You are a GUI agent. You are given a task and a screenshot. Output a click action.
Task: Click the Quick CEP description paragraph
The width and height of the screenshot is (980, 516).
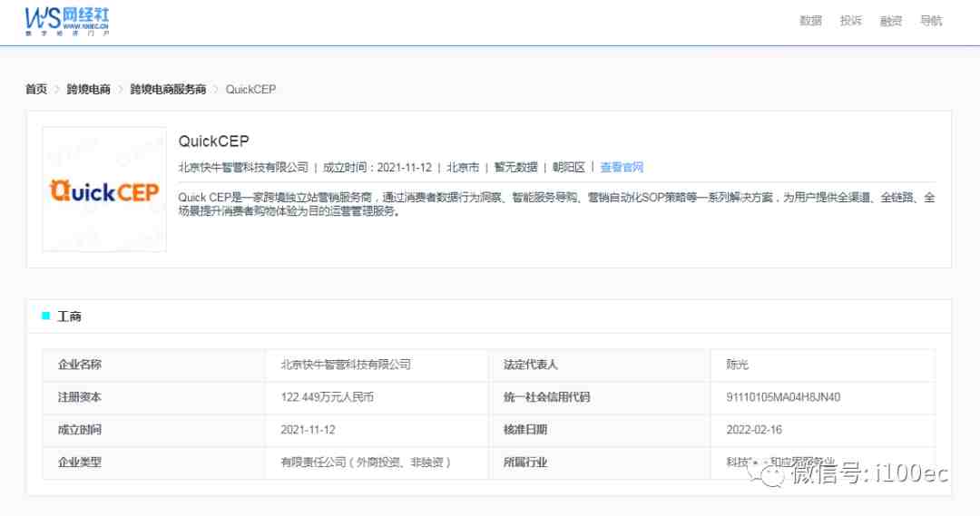556,204
